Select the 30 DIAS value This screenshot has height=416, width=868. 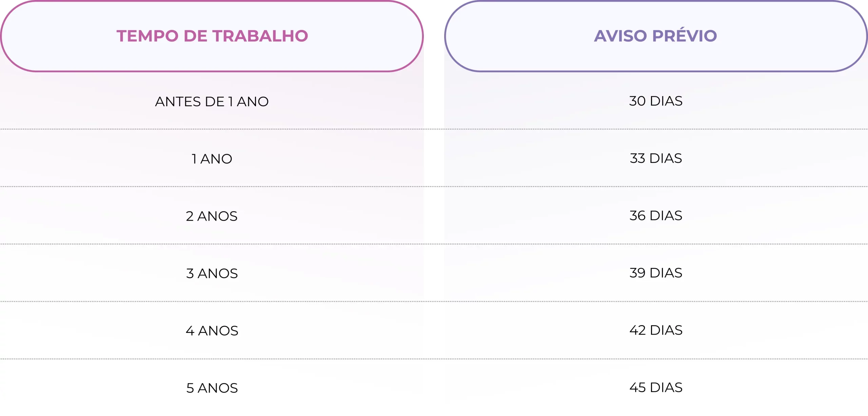click(655, 101)
